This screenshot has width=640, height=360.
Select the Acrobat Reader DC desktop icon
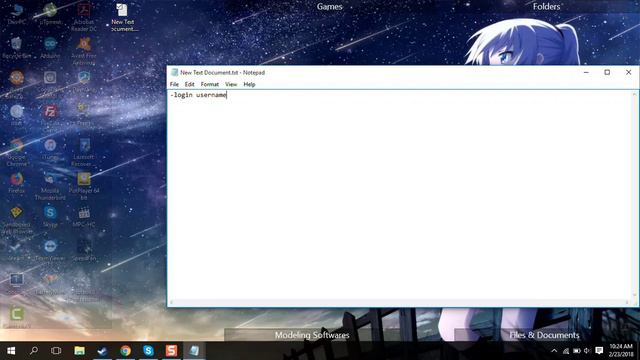point(84,17)
